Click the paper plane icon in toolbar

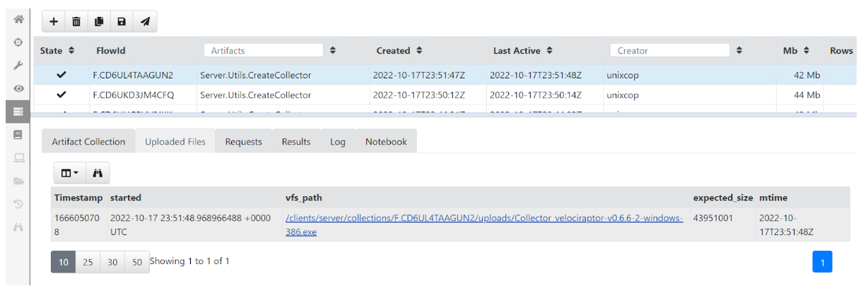click(145, 22)
